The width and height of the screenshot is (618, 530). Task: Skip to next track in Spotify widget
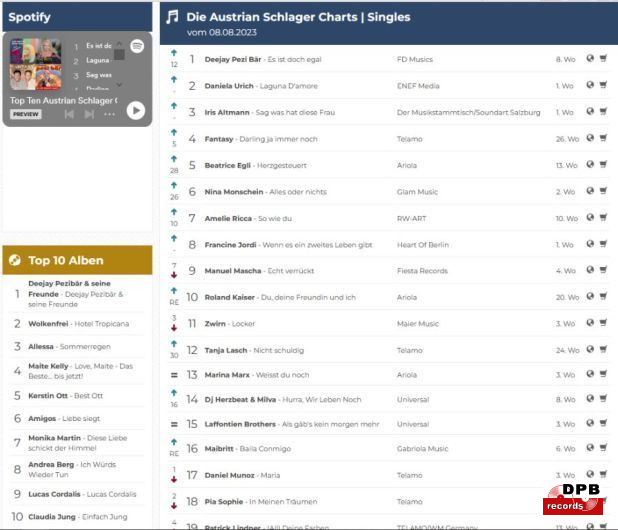click(x=89, y=115)
